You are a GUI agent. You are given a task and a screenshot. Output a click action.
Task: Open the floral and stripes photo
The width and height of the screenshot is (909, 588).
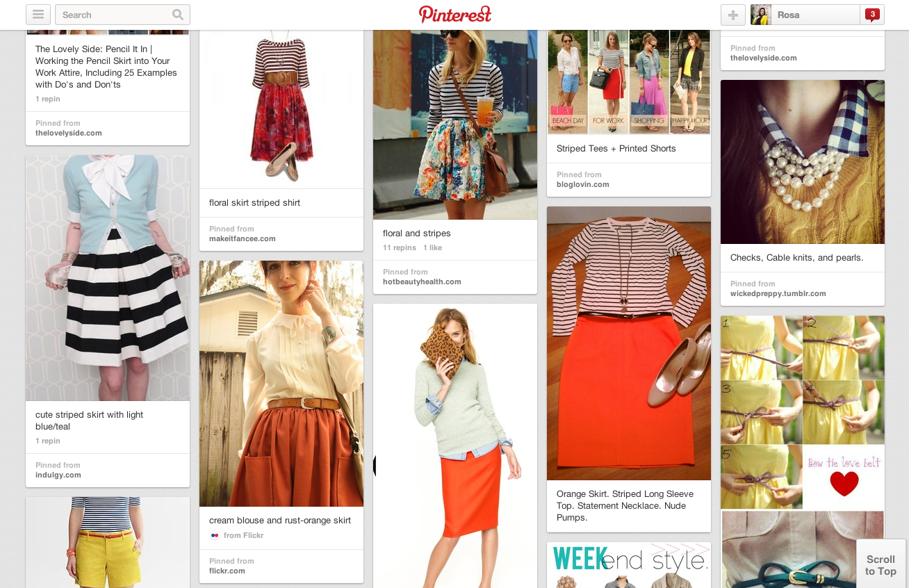(455, 124)
